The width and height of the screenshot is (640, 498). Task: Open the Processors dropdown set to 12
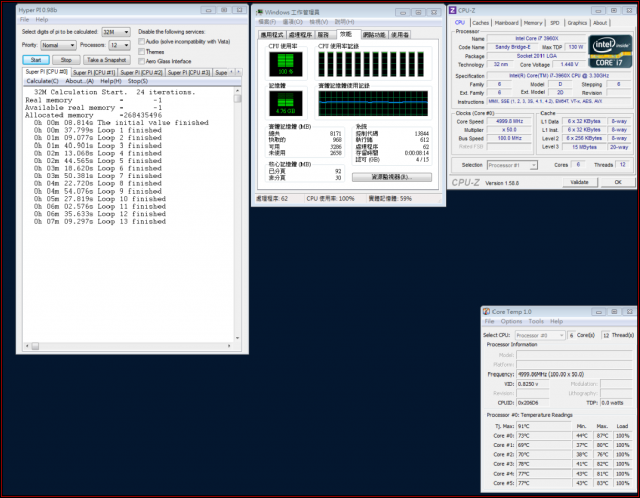coord(120,45)
